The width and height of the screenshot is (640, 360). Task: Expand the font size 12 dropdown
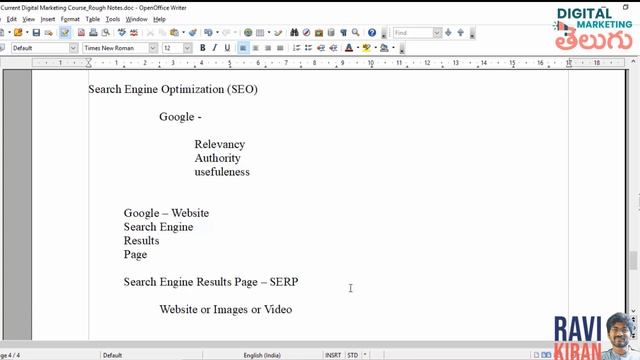pos(187,48)
